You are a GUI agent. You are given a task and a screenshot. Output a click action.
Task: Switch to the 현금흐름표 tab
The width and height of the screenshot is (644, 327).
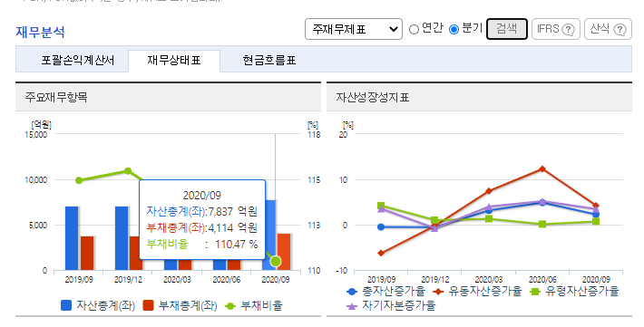point(269,61)
